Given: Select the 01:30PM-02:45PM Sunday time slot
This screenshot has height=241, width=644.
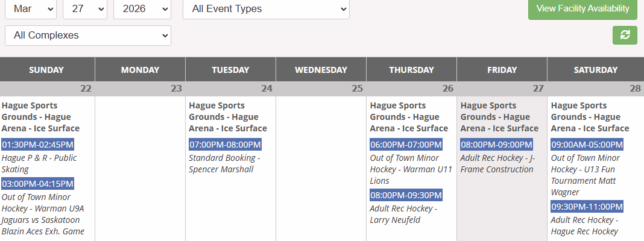Looking at the screenshot, I should click(38, 145).
